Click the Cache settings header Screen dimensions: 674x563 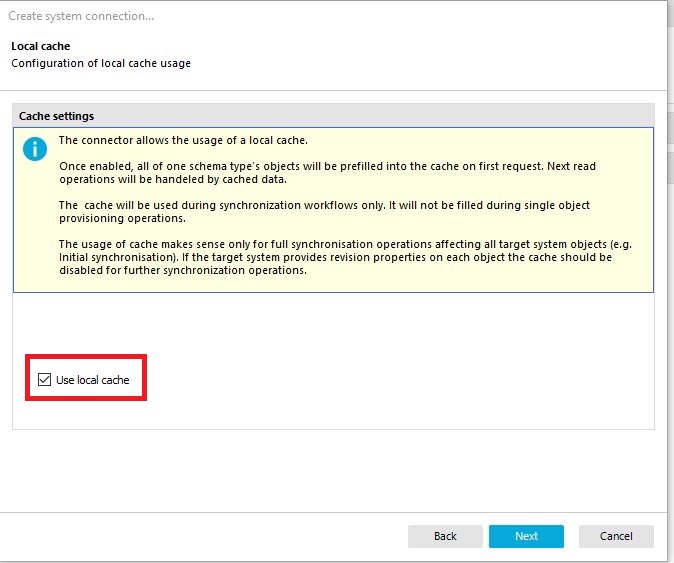(x=333, y=116)
